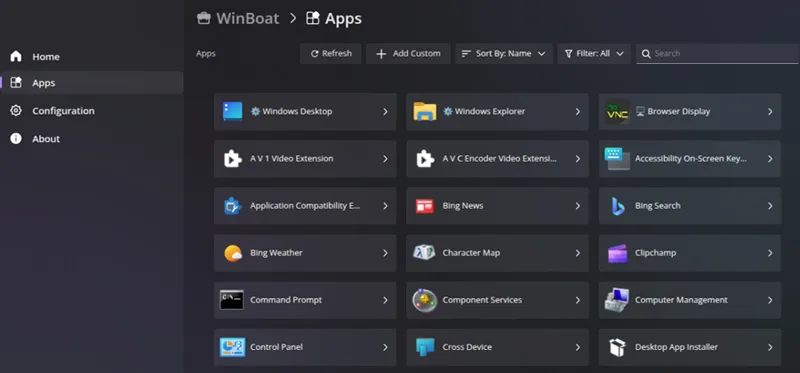Click the Computer Management icon
Screen dimensions: 800x373
(x=617, y=300)
